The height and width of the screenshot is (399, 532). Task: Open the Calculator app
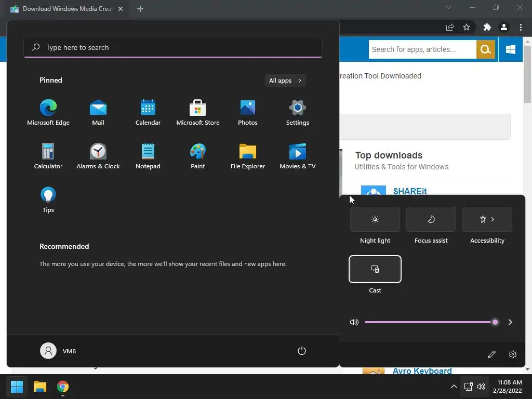[x=48, y=156]
